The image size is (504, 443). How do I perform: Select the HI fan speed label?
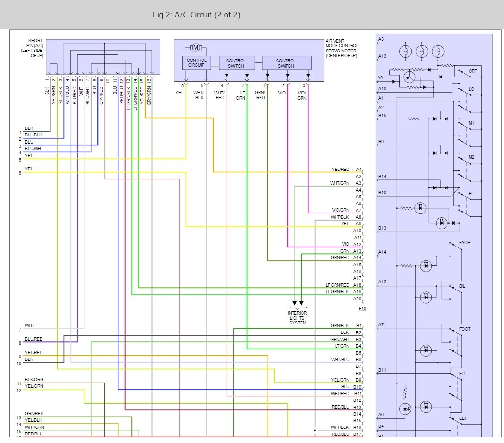tap(470, 194)
